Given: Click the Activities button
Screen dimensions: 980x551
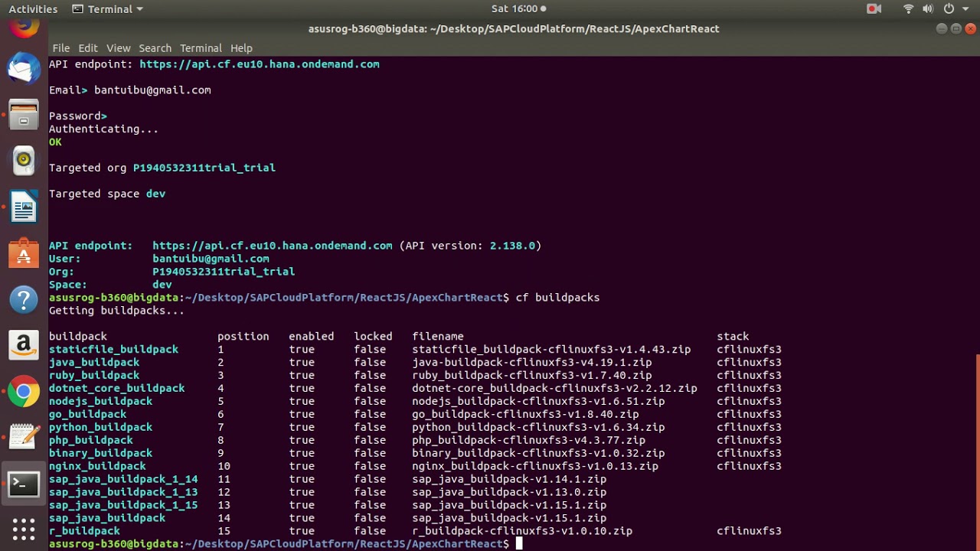Looking at the screenshot, I should [33, 9].
